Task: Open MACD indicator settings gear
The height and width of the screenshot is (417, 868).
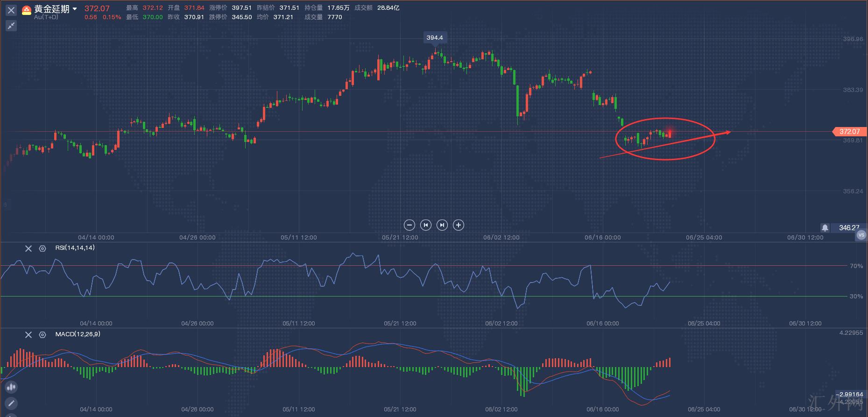Action: point(42,335)
